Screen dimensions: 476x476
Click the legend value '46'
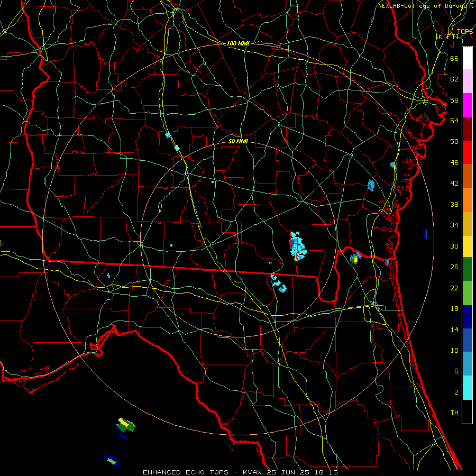(454, 163)
